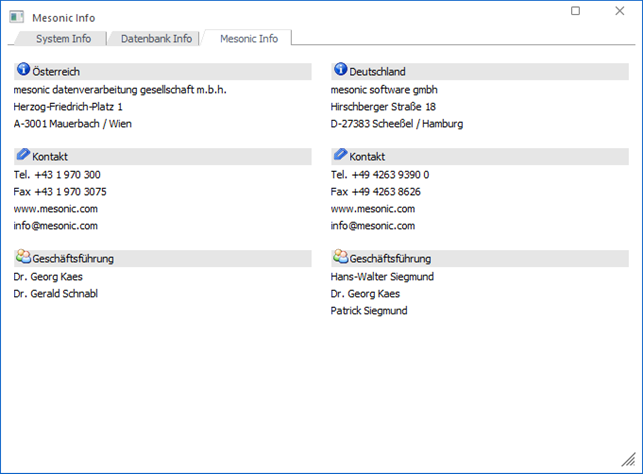Click the pencil icon in Austria's Kontakt header
This screenshot has height=474, width=643.
23,155
